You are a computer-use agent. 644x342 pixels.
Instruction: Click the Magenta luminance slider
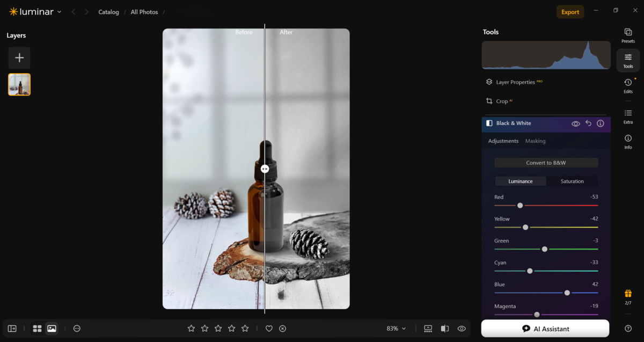pyautogui.click(x=546, y=315)
